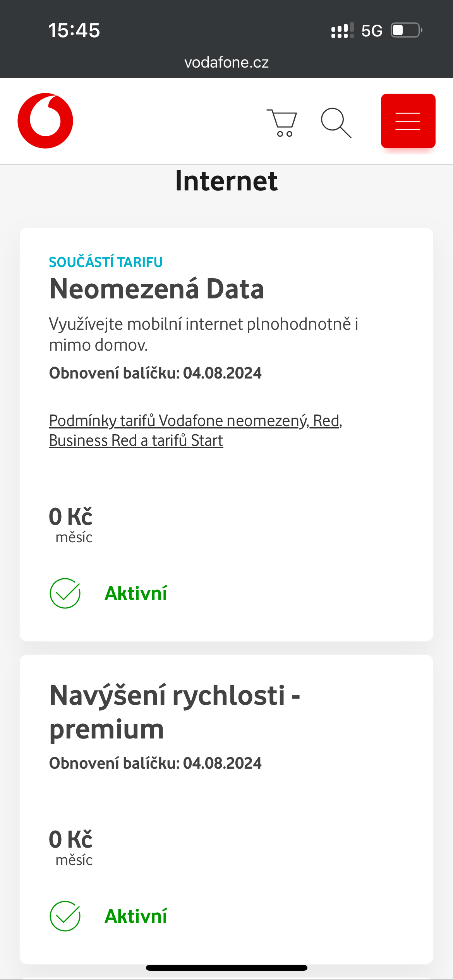Screen dimensions: 453x980
Task: Tap the vodafone.cz address bar
Action: pos(226,62)
